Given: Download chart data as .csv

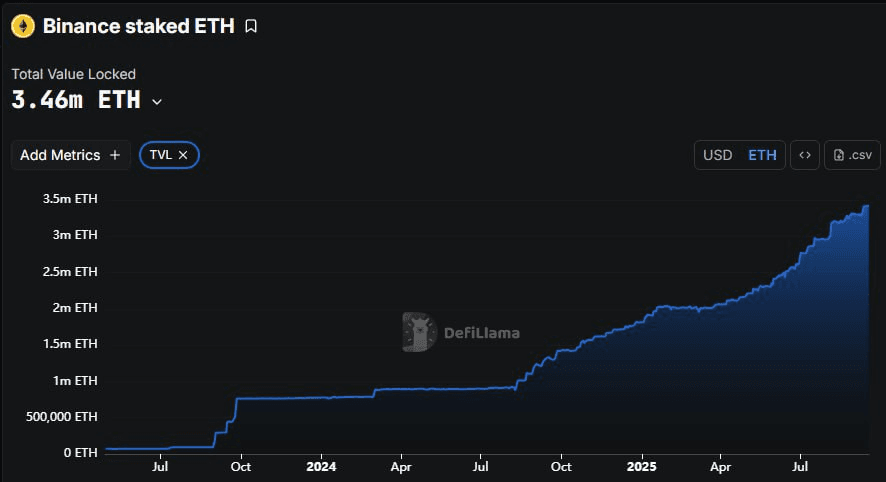Looking at the screenshot, I should 852,155.
